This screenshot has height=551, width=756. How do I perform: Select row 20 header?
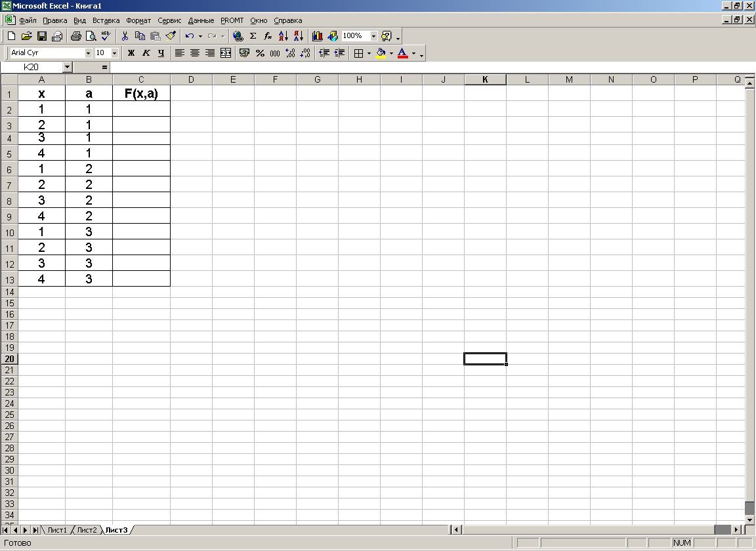click(10, 359)
